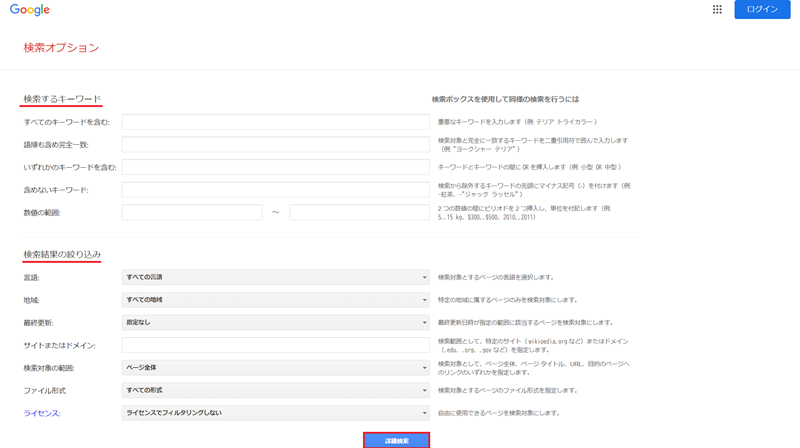Open the ファイル形式 dropdown (すべての形式)

[276, 390]
